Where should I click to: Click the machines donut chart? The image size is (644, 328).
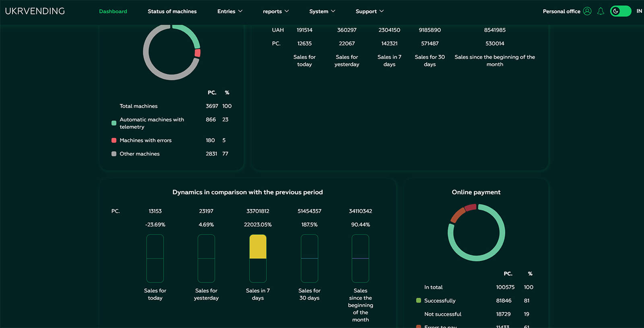point(172,52)
